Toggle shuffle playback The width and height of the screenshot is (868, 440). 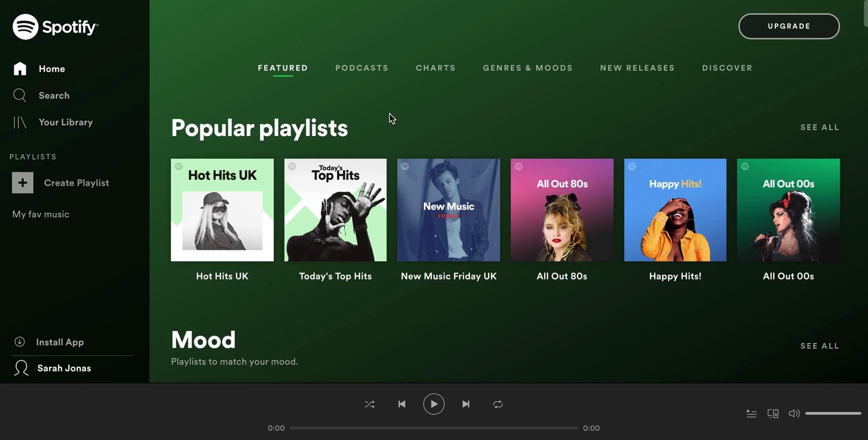(x=370, y=404)
